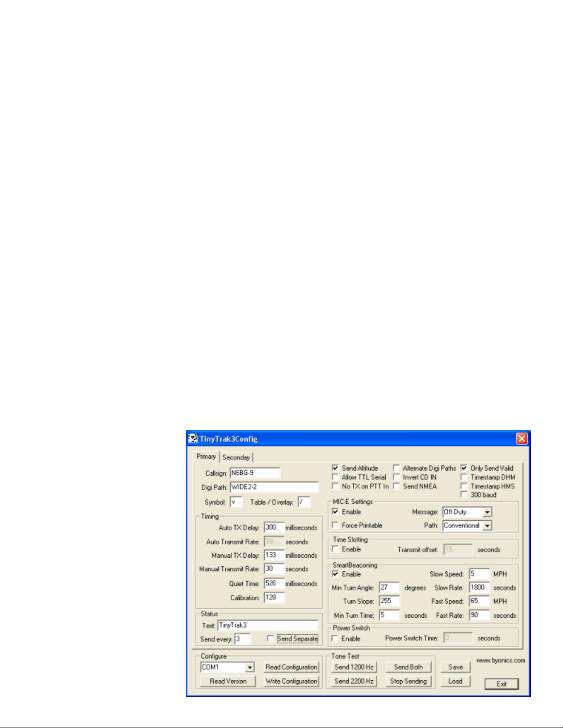The image size is (563, 728).
Task: Click the TinyTrak3Config title bar app icon
Action: [193, 439]
